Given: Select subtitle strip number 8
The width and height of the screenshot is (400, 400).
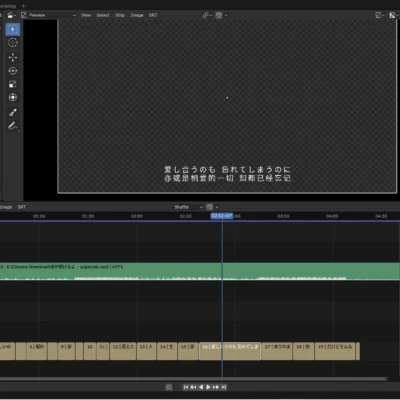Looking at the screenshot, I should click(x=66, y=351).
